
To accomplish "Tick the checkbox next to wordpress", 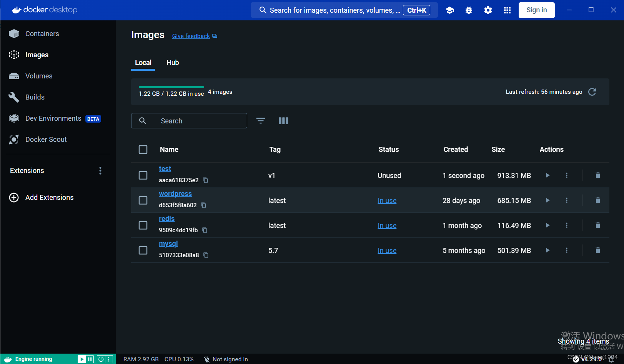I will (x=143, y=200).
